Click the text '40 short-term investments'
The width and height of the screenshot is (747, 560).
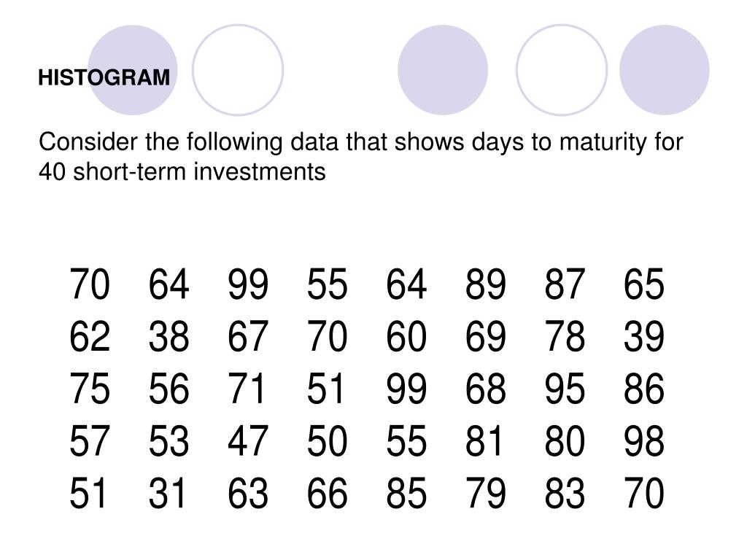click(x=182, y=171)
